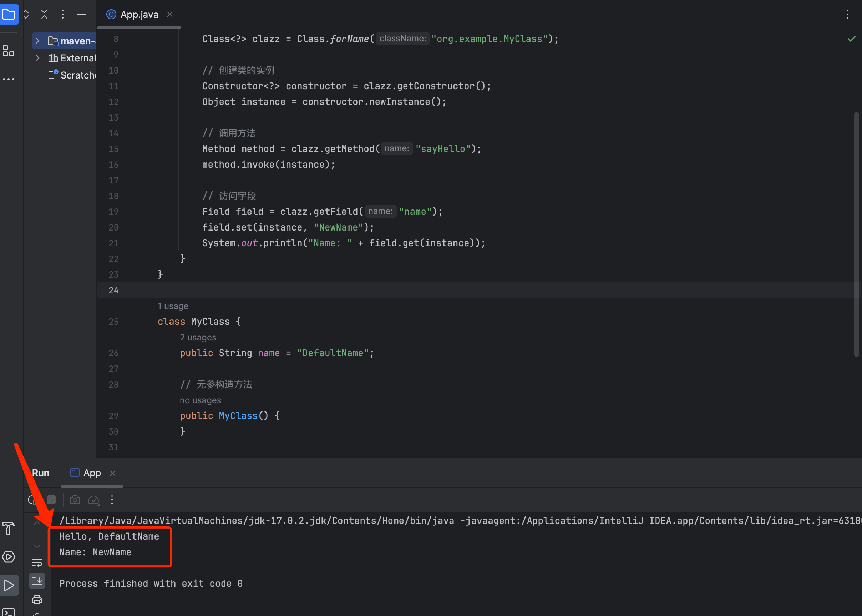Click the up stack trace arrow
The image size is (862, 616).
[x=37, y=525]
